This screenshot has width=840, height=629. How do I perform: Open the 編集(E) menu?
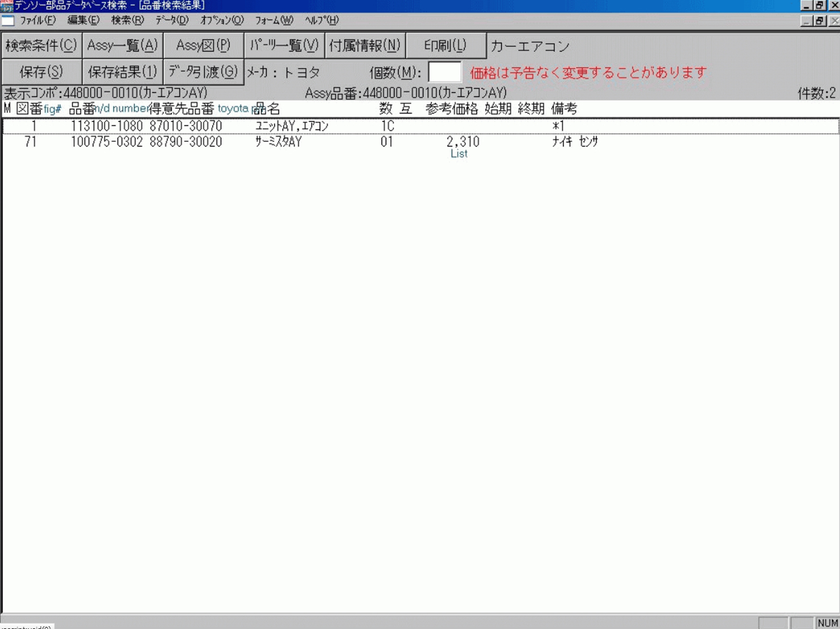[x=83, y=20]
